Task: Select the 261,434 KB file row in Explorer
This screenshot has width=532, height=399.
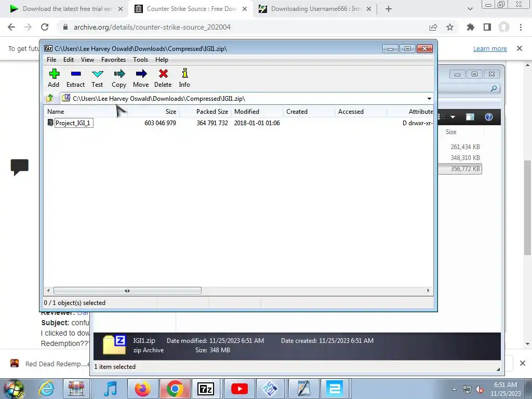Action: point(460,147)
